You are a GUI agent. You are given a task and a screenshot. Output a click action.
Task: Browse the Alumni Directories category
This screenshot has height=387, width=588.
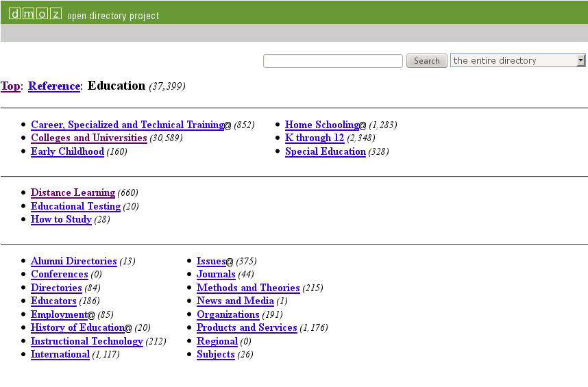[x=73, y=262]
